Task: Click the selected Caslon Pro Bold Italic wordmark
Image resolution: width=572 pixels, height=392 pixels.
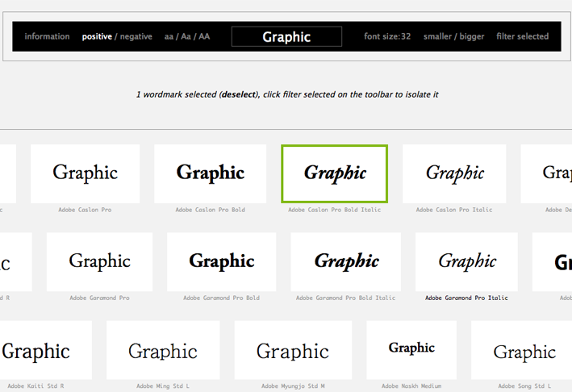Action: pyautogui.click(x=335, y=173)
